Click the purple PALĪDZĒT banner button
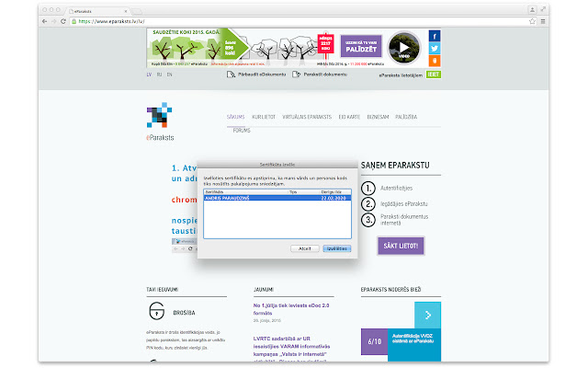The image size is (588, 368). pyautogui.click(x=361, y=46)
